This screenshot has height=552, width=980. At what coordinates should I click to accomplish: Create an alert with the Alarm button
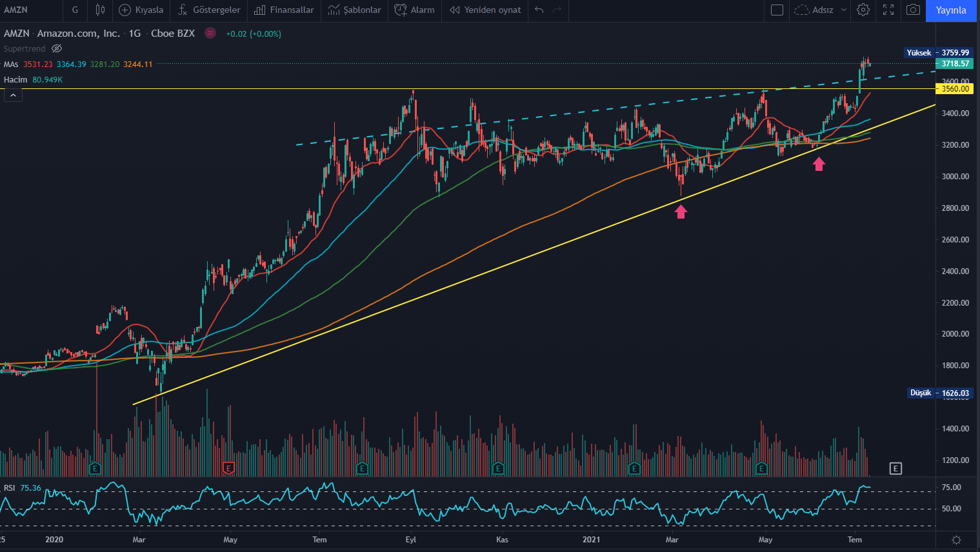point(415,10)
